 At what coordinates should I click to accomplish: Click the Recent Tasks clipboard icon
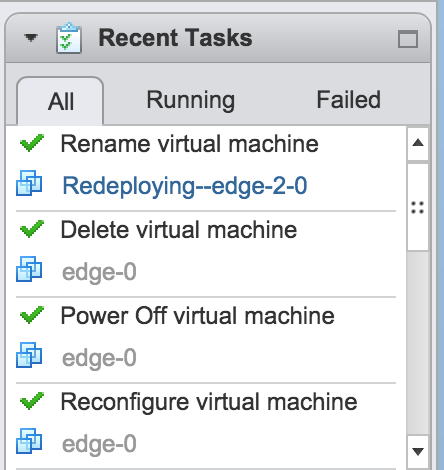tap(69, 38)
